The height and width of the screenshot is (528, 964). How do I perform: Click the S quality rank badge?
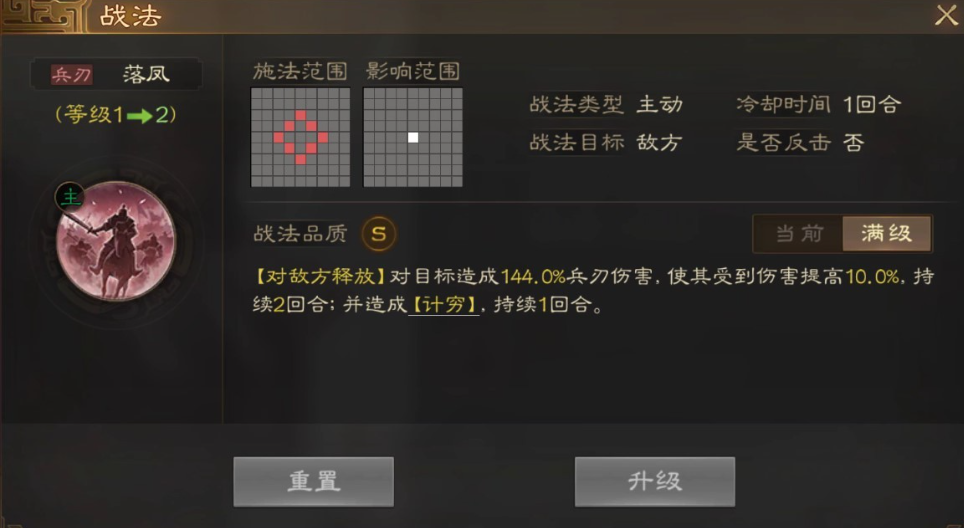click(x=379, y=234)
